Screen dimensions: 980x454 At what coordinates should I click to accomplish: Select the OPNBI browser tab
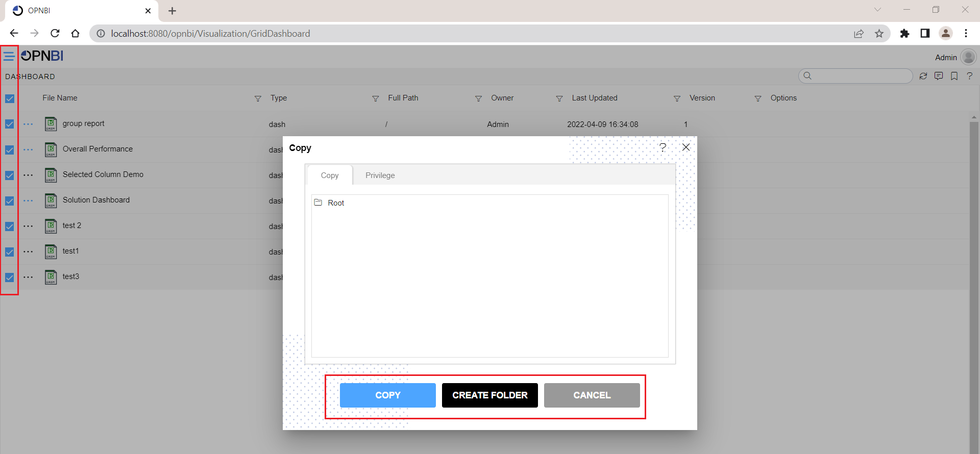(82, 11)
